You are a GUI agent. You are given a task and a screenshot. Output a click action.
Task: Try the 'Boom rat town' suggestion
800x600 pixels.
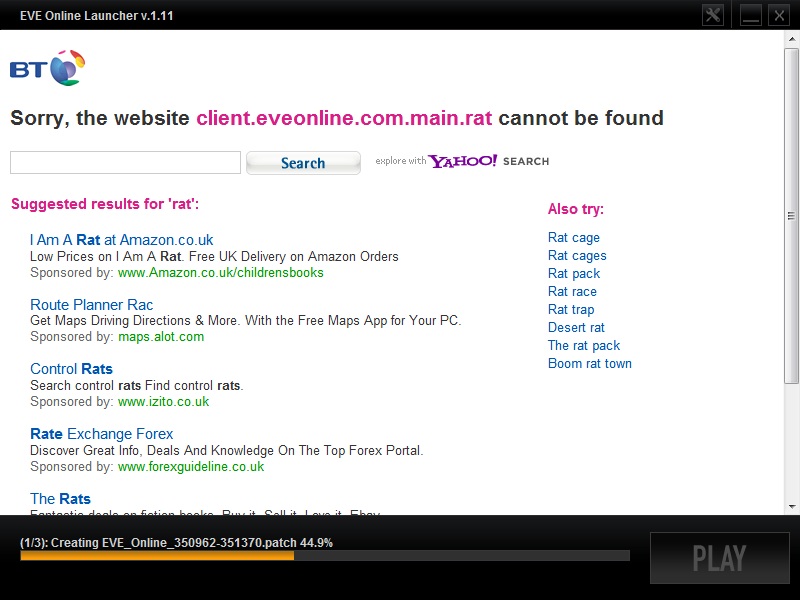pyautogui.click(x=590, y=363)
